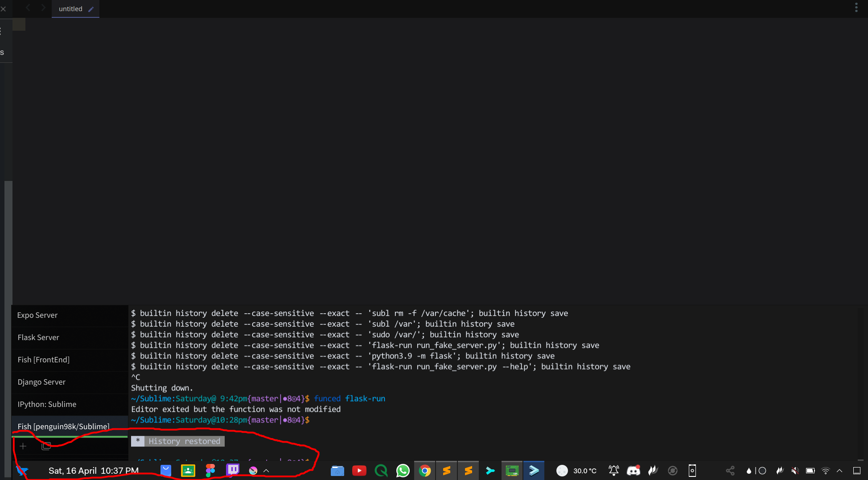The width and height of the screenshot is (868, 480).
Task: Open Discord in the system tray
Action: pyautogui.click(x=633, y=470)
